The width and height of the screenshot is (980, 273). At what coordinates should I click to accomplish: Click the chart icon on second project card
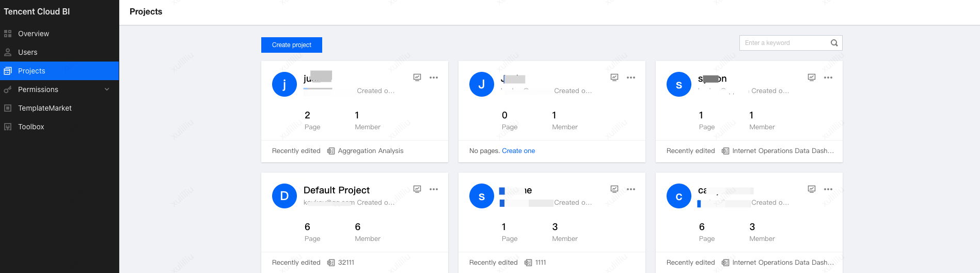point(614,78)
